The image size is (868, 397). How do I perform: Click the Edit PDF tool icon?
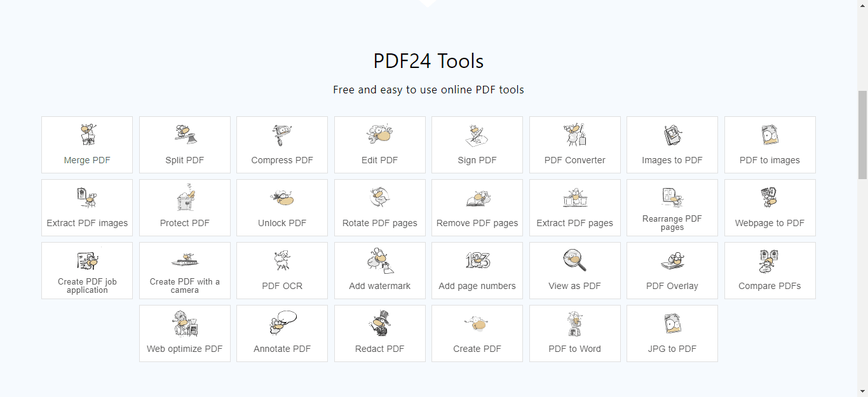pos(380,135)
